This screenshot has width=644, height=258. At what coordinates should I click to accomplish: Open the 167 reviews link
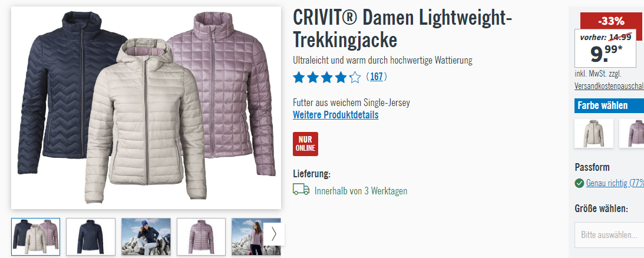coord(377,77)
